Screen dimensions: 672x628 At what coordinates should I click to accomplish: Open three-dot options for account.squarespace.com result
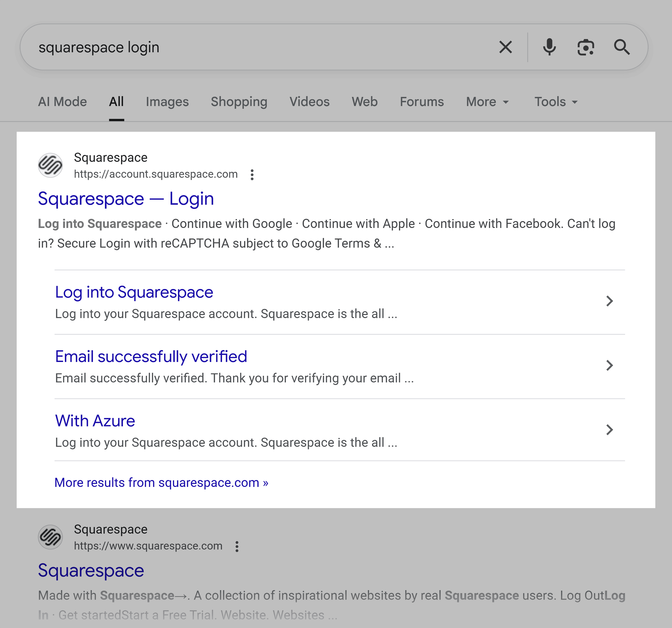tap(252, 174)
